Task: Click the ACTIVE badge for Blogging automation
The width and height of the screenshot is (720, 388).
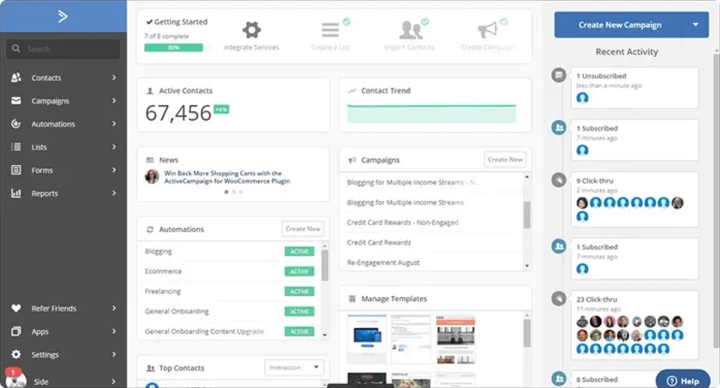Action: 299,252
